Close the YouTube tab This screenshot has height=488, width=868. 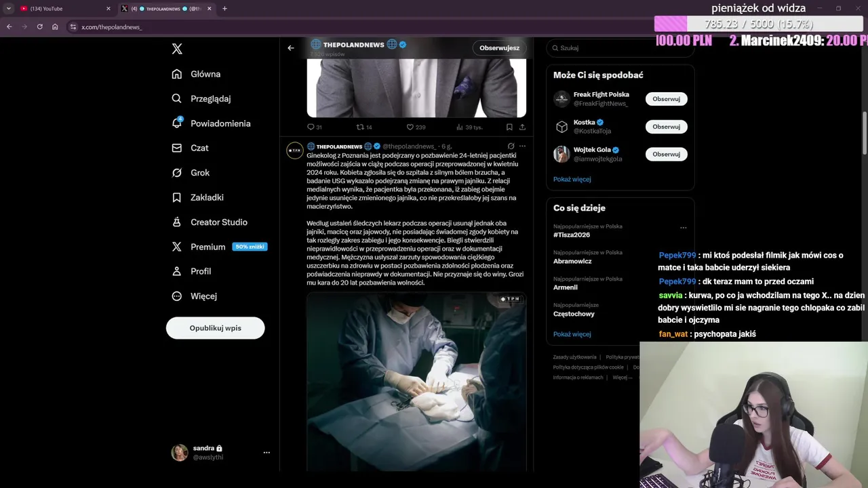tap(108, 9)
